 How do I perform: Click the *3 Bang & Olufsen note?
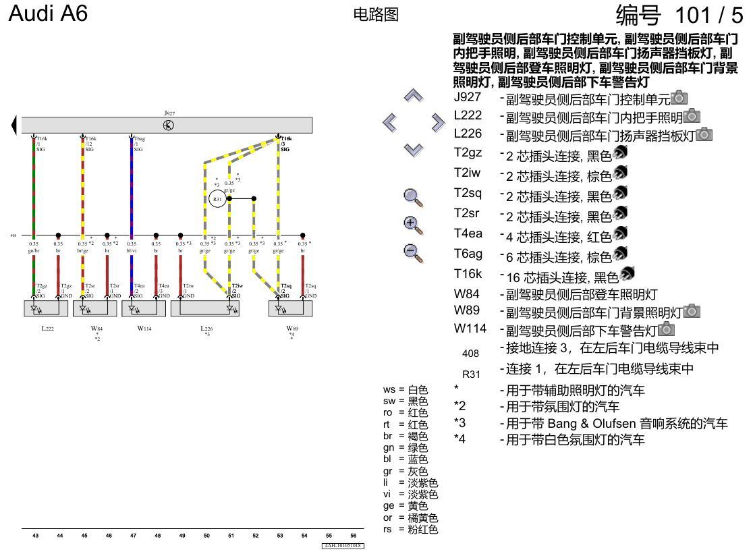[x=591, y=424]
